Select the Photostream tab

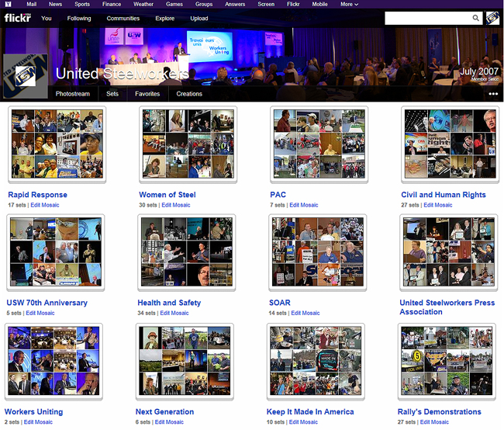(72, 94)
